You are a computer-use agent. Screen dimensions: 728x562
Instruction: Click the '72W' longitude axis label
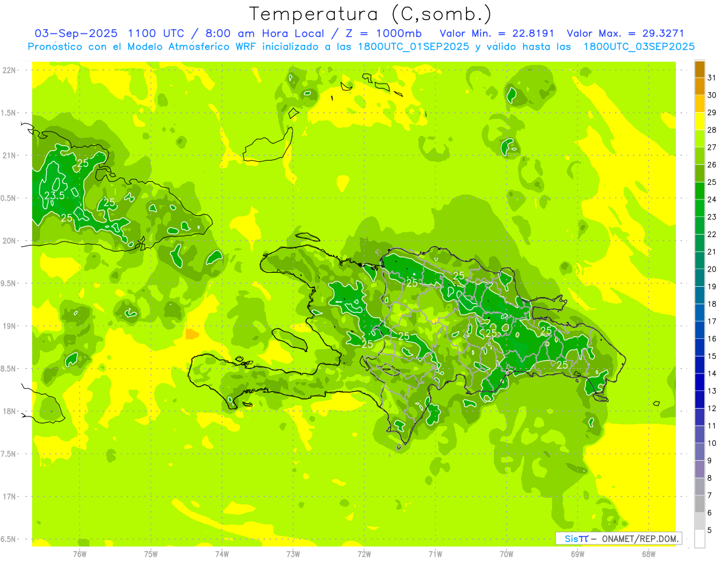[364, 554]
